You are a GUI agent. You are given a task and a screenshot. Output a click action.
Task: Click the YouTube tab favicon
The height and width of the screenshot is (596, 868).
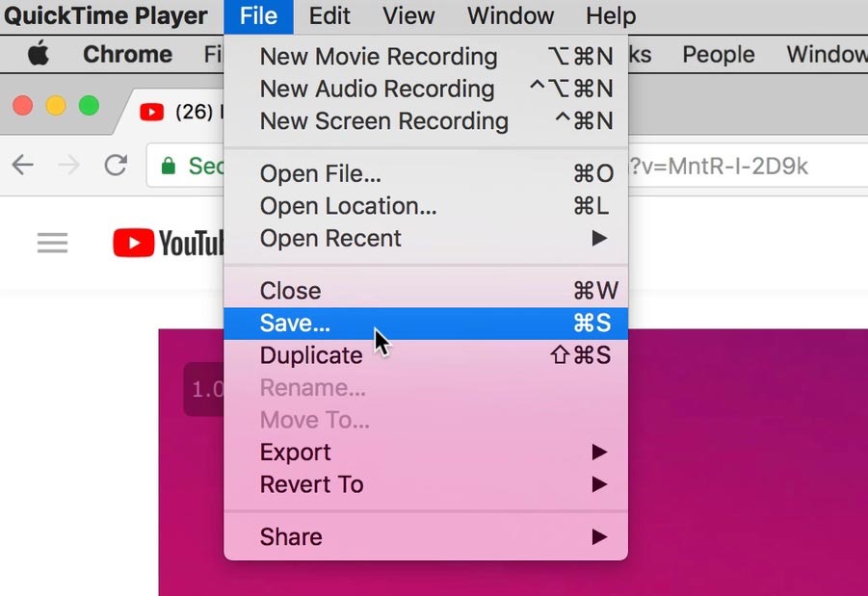click(151, 113)
